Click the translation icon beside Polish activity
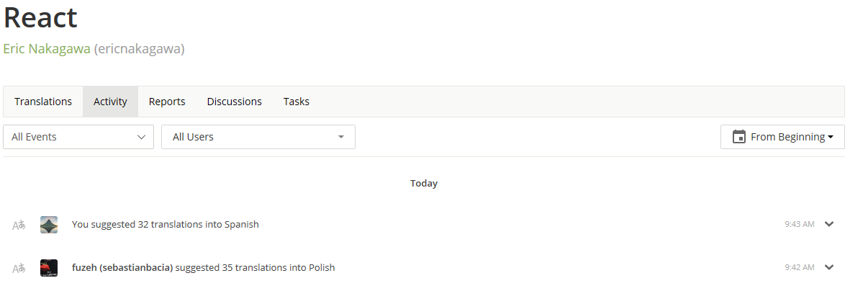Screen dimensions: 868x291 click(x=19, y=268)
